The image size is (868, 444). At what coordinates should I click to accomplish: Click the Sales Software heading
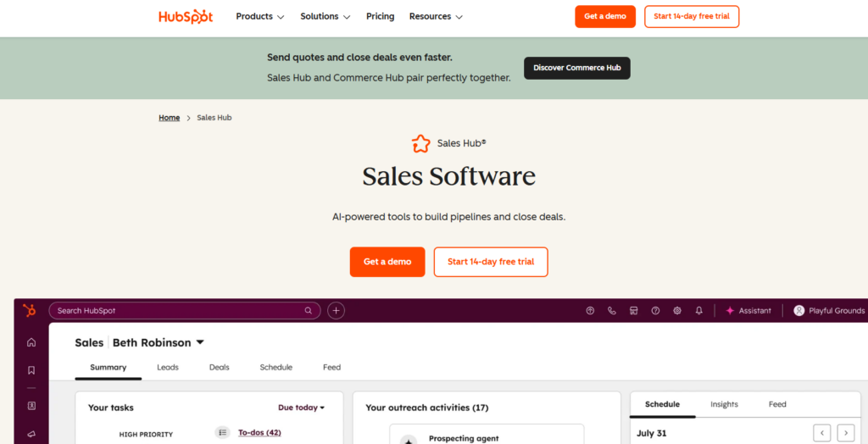click(x=449, y=176)
